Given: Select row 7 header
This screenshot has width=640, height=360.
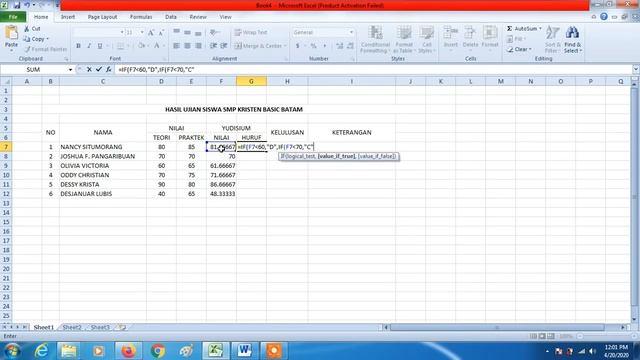Looking at the screenshot, I should pos(6,147).
